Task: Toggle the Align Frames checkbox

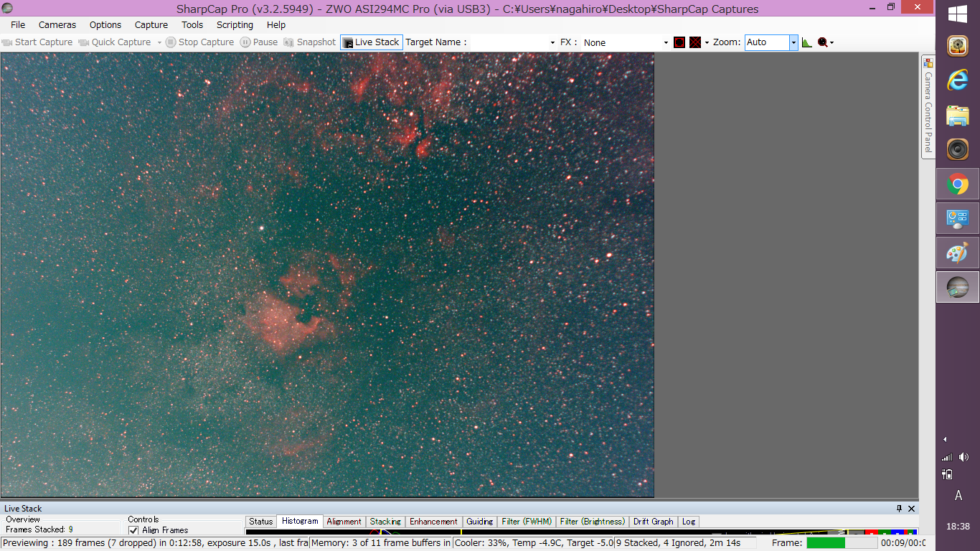Action: 133,530
